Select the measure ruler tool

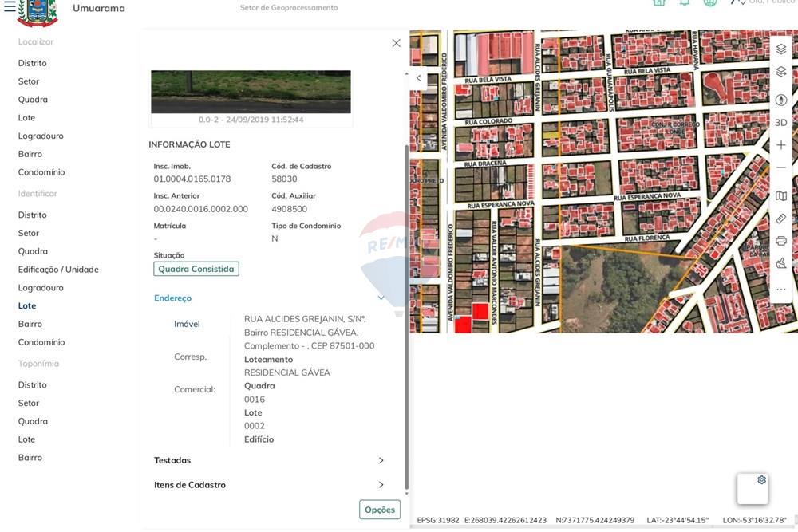click(x=780, y=219)
